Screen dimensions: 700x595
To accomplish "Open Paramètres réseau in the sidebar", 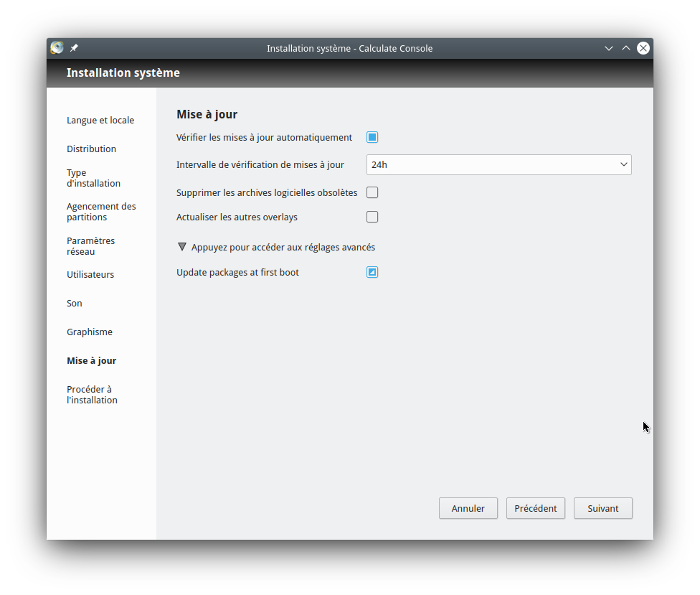I will 90,246.
